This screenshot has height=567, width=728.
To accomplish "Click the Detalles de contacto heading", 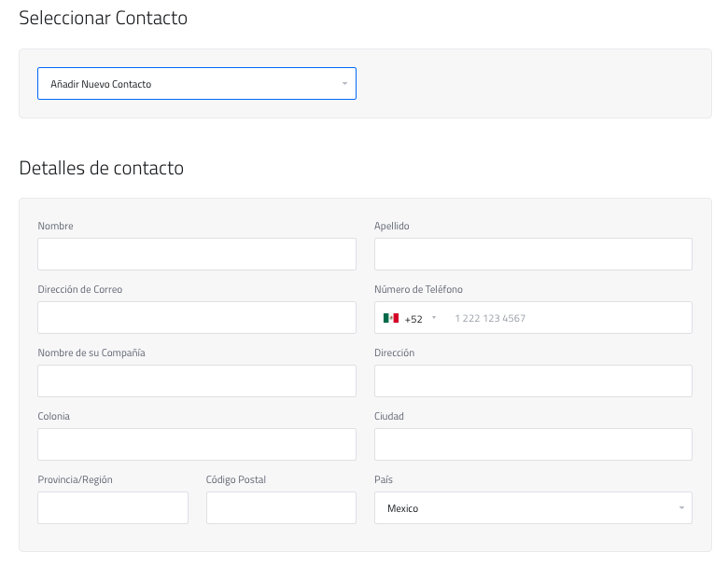I will (101, 169).
